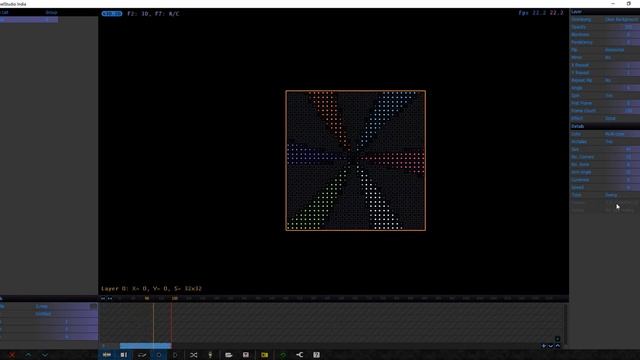Move item down with the down chevron icon
This screenshot has height=360, width=640.
pyautogui.click(x=44, y=355)
